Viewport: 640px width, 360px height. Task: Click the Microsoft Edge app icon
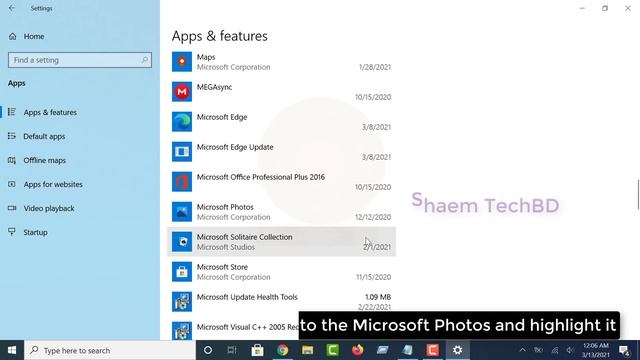[x=182, y=122]
